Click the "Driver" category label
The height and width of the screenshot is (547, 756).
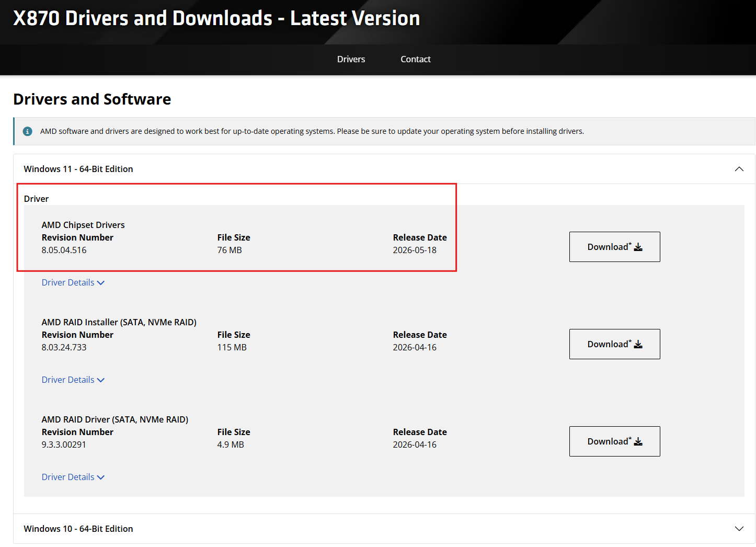click(x=36, y=199)
